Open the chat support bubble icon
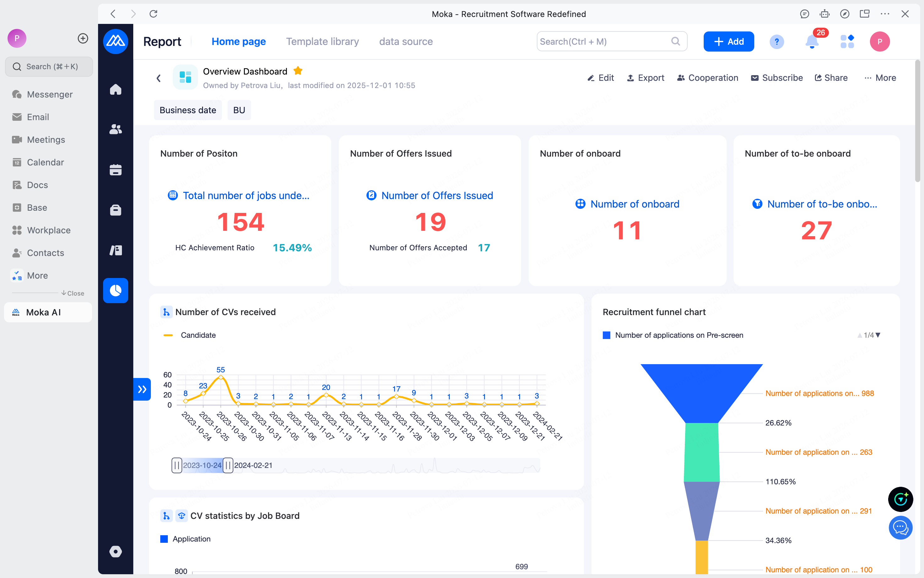This screenshot has width=924, height=578. click(900, 528)
